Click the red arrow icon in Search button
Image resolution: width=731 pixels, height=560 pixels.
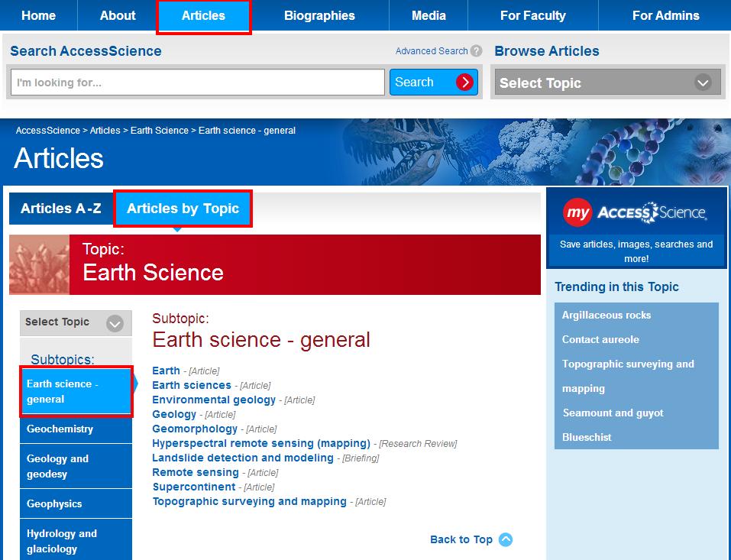click(x=464, y=82)
